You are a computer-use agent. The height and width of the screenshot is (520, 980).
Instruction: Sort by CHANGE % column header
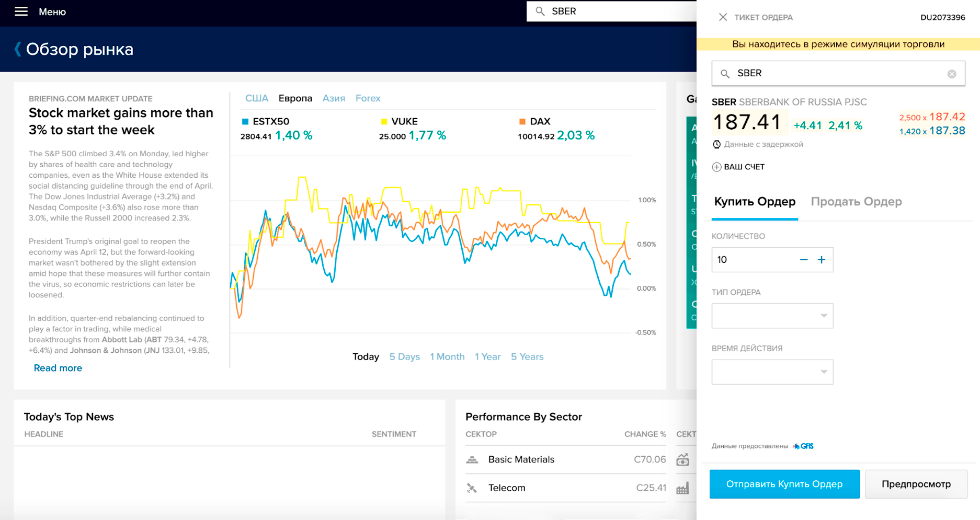[645, 434]
